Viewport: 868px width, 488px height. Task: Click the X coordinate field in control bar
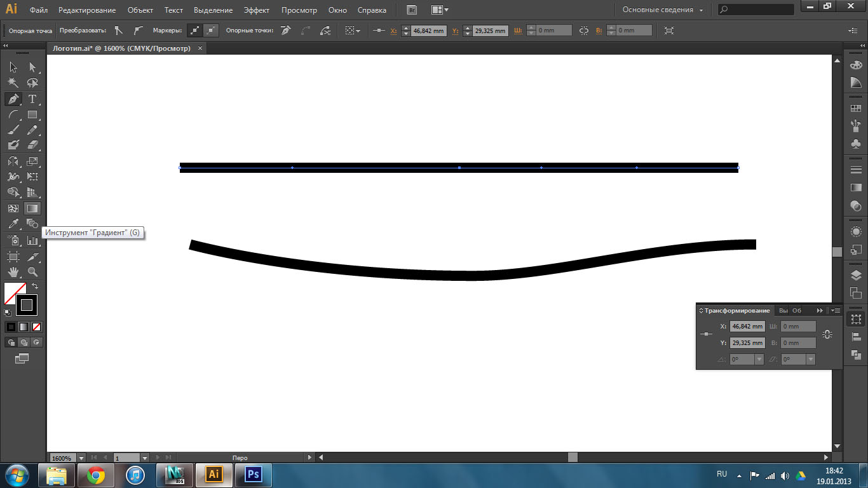(x=428, y=30)
